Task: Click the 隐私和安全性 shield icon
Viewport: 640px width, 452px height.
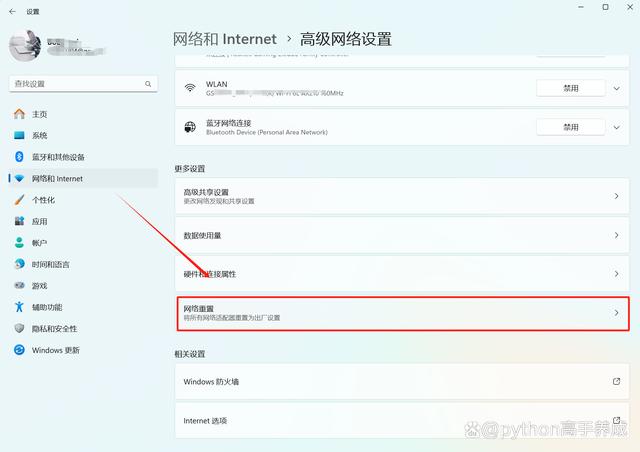Action: [19, 328]
